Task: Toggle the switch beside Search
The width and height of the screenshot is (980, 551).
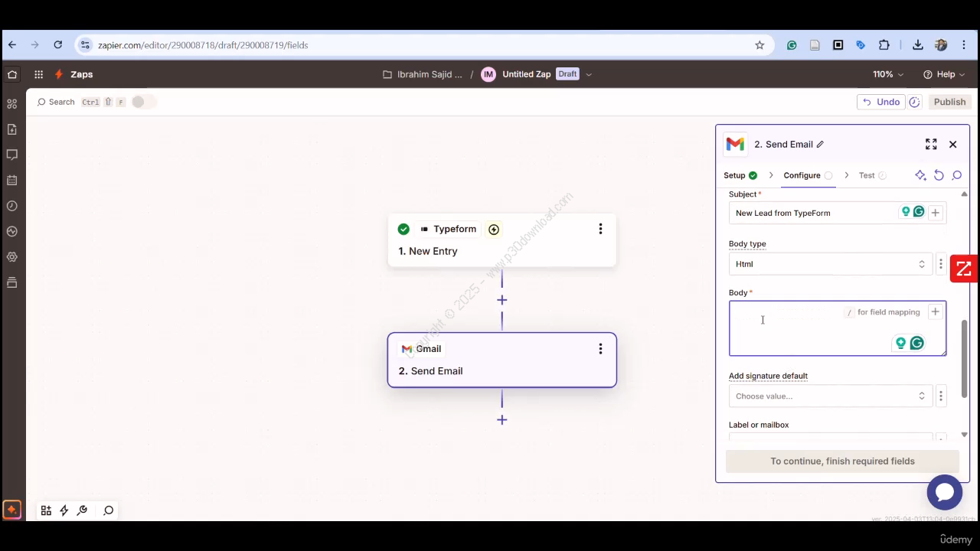Action: coord(142,102)
